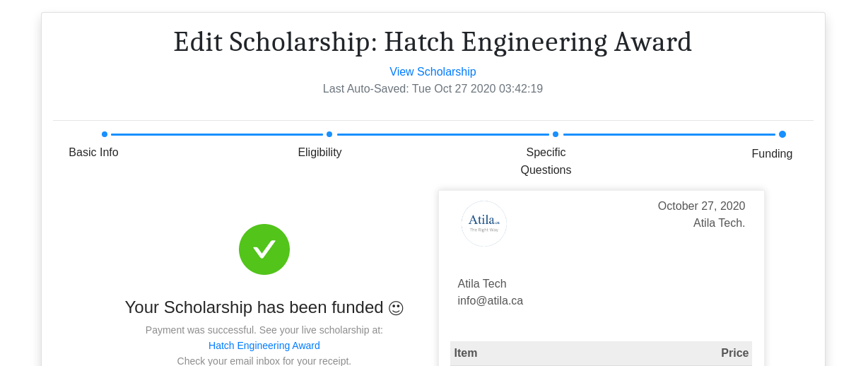Open the View Scholarship link

[x=433, y=72]
